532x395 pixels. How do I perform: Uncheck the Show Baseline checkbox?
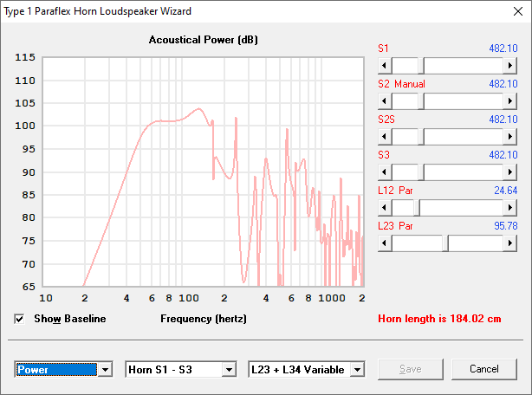[19, 319]
